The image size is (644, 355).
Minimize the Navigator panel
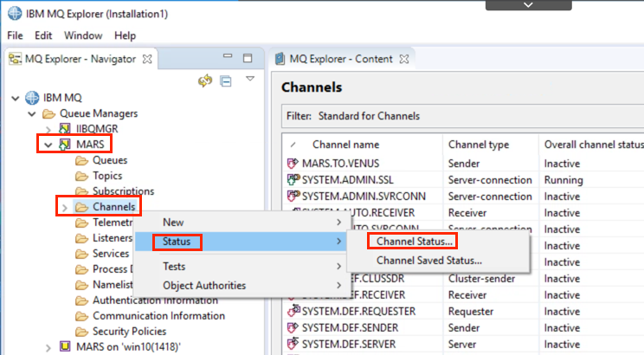(228, 56)
